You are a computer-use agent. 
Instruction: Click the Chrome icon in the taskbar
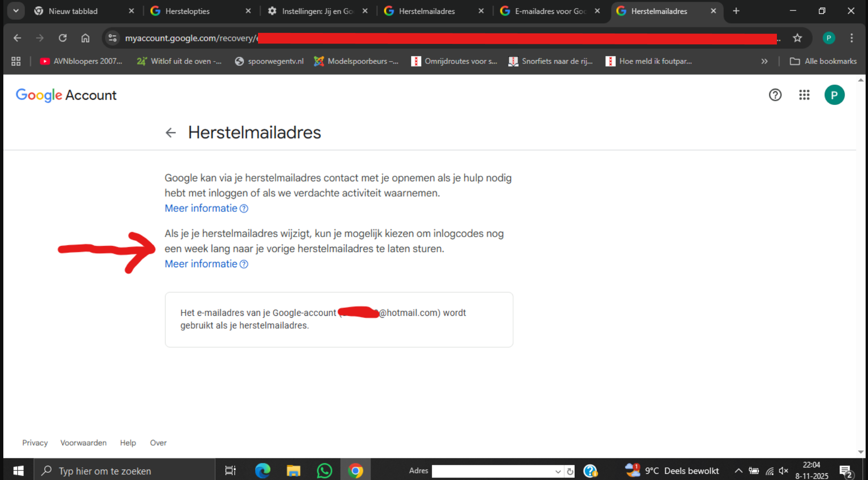pos(355,471)
